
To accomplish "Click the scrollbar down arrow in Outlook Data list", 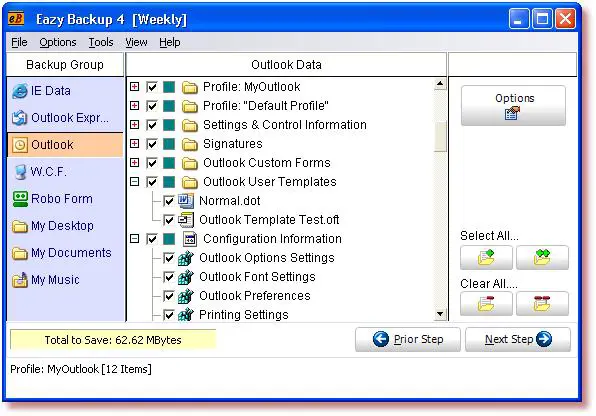I will click(440, 314).
